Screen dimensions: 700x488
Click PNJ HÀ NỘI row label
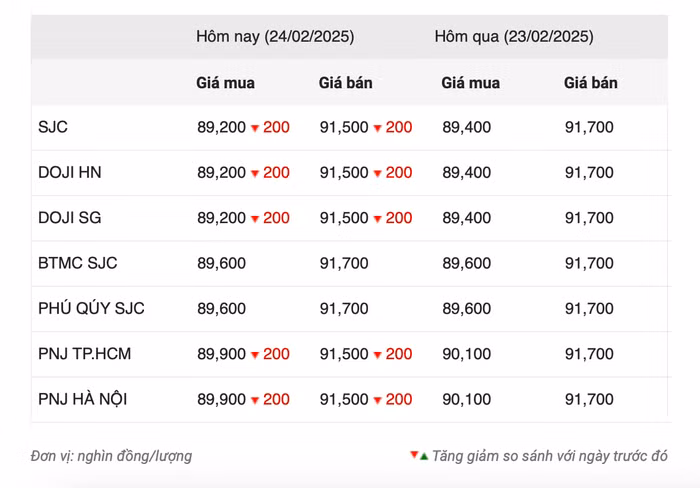tap(82, 399)
